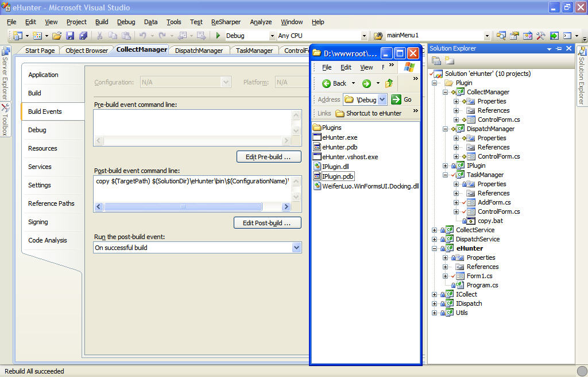Click Shortcut to eHunter link

pos(369,113)
